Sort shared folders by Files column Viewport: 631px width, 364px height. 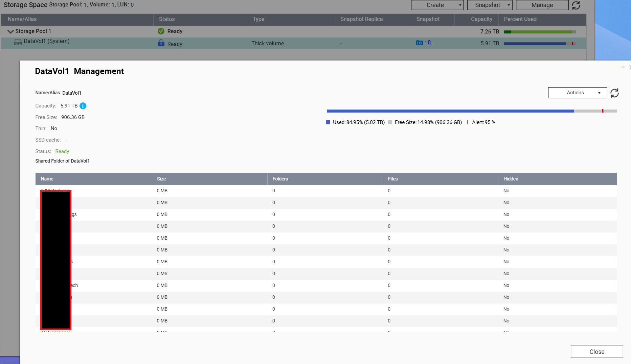(x=441, y=179)
